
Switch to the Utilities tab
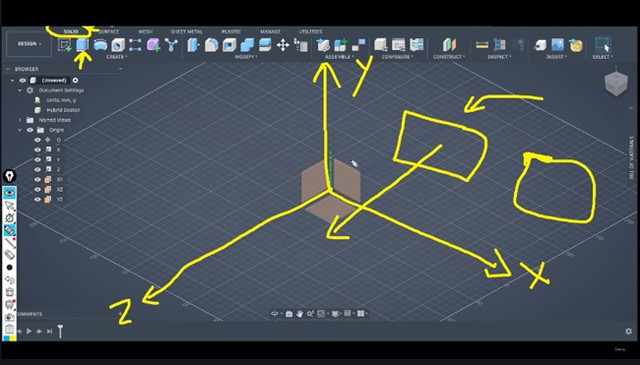click(311, 31)
